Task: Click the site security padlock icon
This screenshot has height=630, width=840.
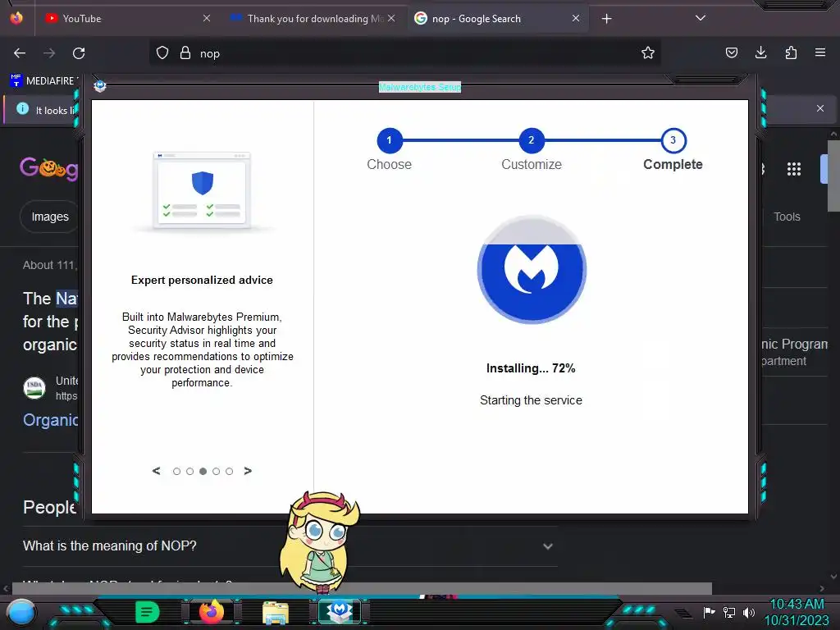Action: pyautogui.click(x=185, y=52)
